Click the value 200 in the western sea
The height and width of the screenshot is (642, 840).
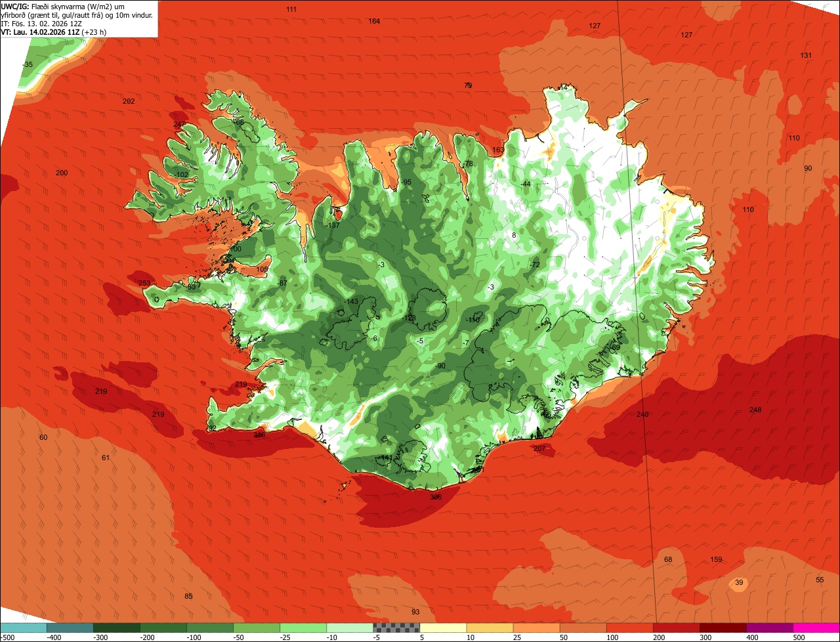62,173
